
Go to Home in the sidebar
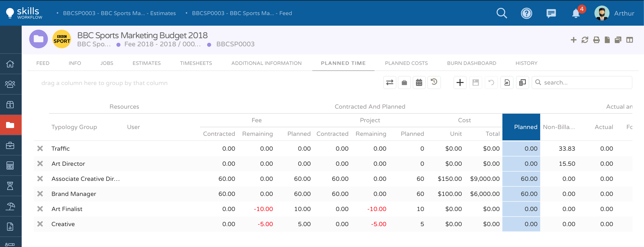10,64
